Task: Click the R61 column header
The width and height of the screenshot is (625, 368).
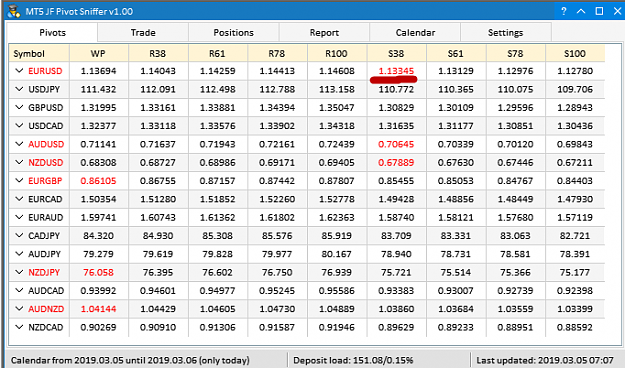Action: (x=217, y=53)
